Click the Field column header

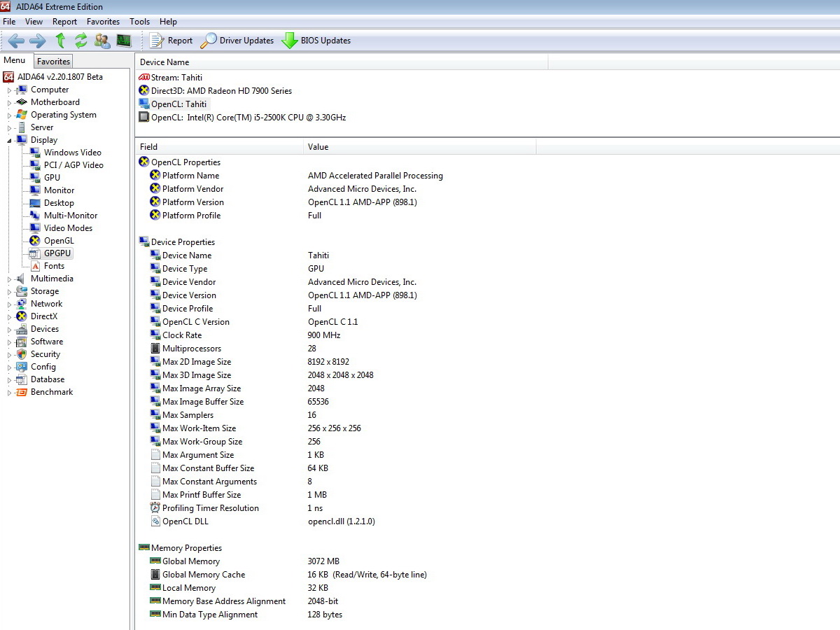(219, 147)
